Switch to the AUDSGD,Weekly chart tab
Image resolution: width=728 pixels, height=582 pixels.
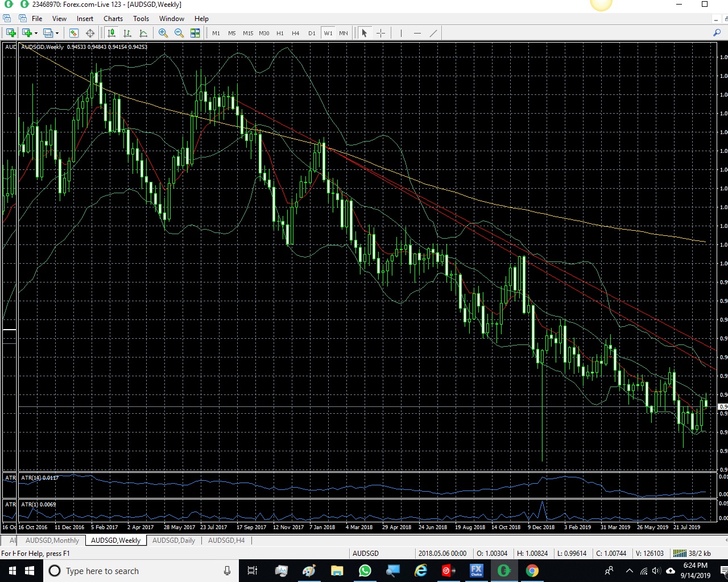(x=115, y=541)
